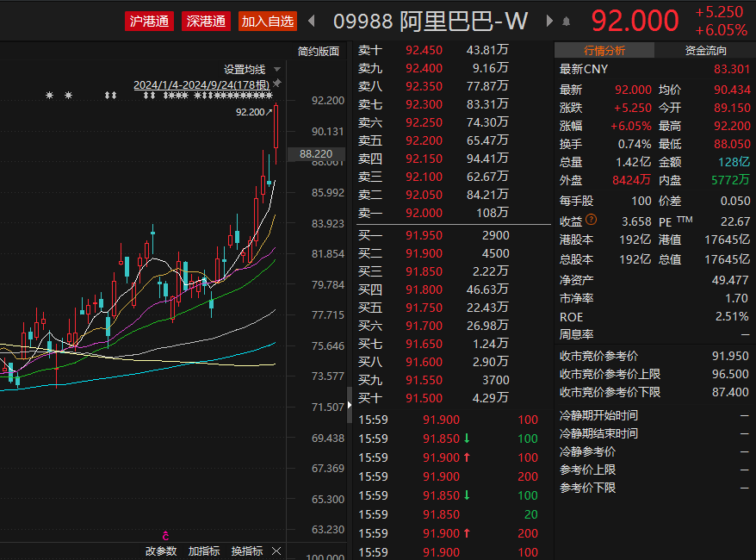
Task: Toggle the 沪港通 tag
Action: [x=149, y=21]
